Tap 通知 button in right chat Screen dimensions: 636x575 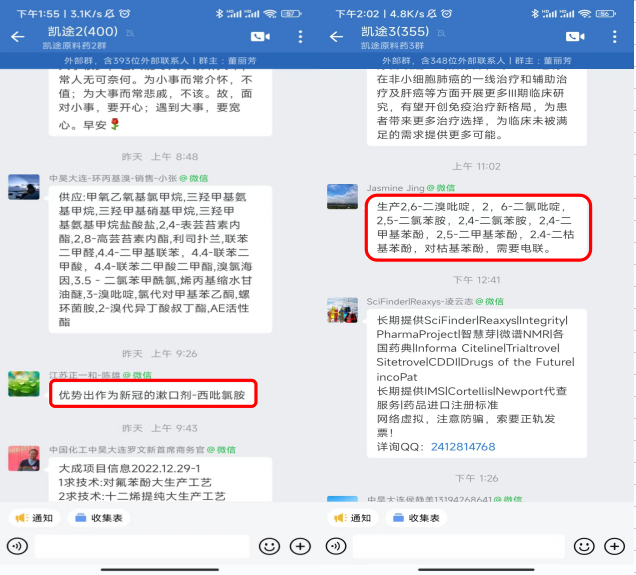click(352, 518)
